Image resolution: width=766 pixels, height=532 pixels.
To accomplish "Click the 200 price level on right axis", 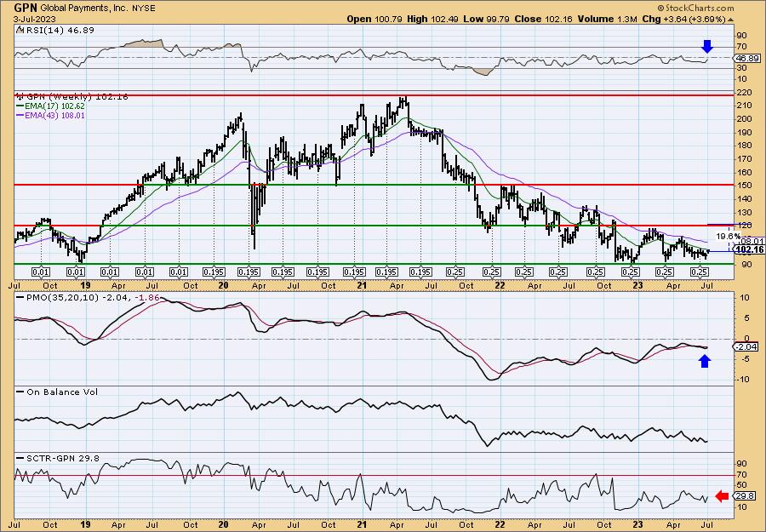I will [745, 118].
